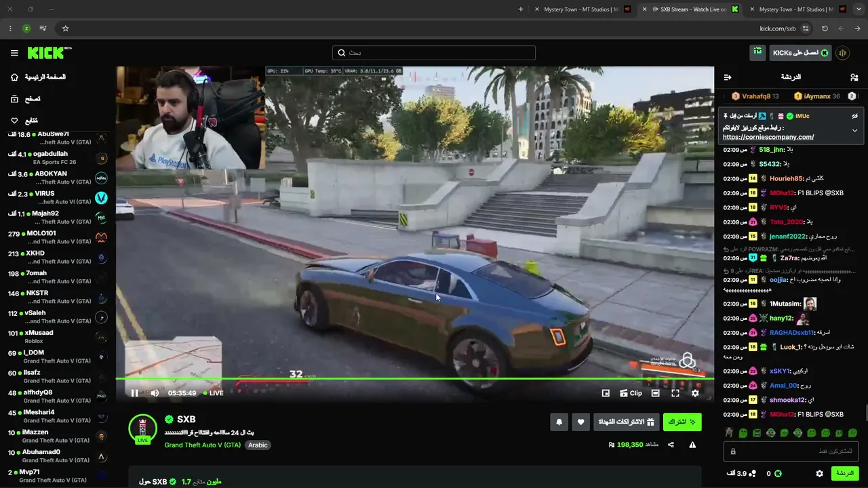This screenshot has width=868, height=488.
Task: Collapse the chat panel
Action: (x=728, y=77)
